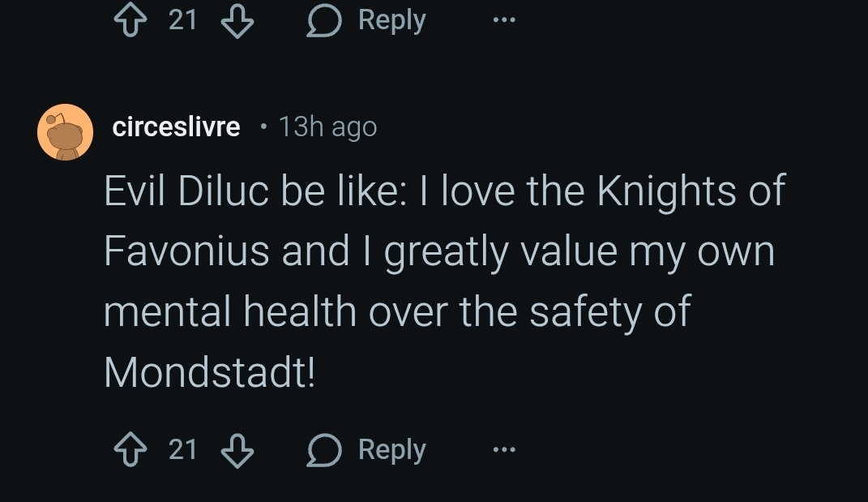Click the 21 score on circeslivre's comment
This screenshot has height=502, width=868.
pyautogui.click(x=183, y=450)
